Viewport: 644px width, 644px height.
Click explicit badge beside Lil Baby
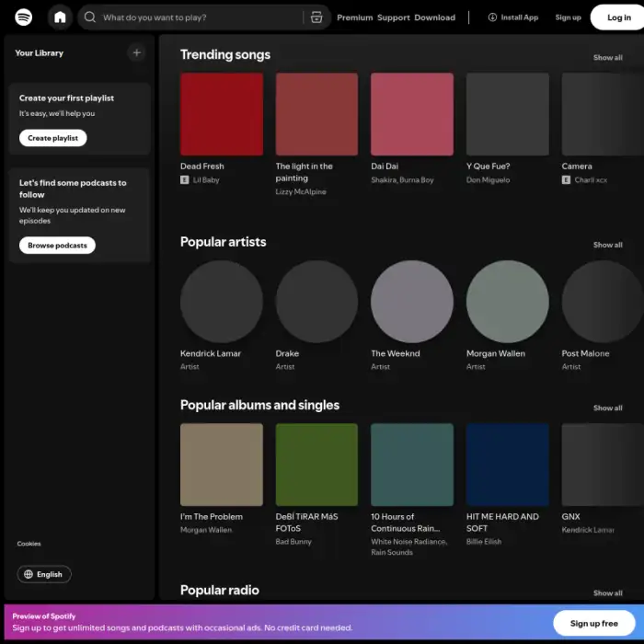pos(184,180)
